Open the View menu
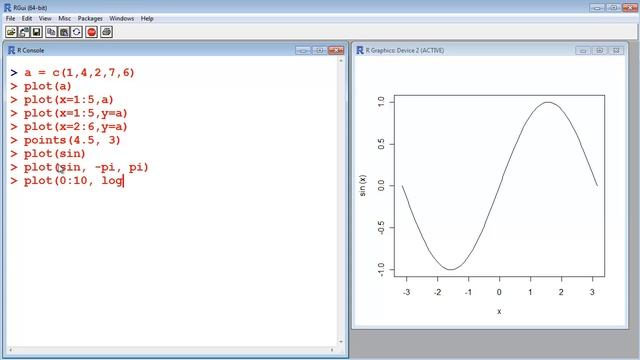 [45, 18]
